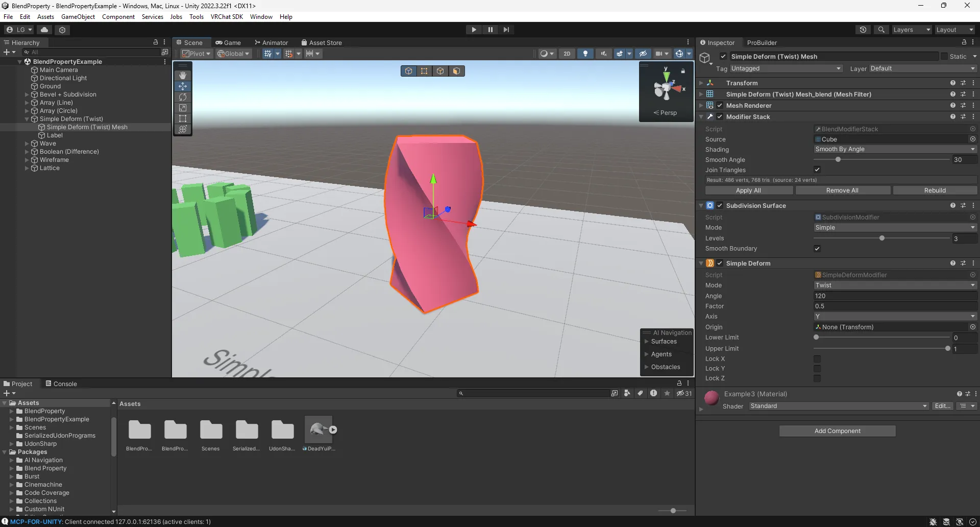This screenshot has width=980, height=527.
Task: Open the Undo History icon
Action: 863,30
